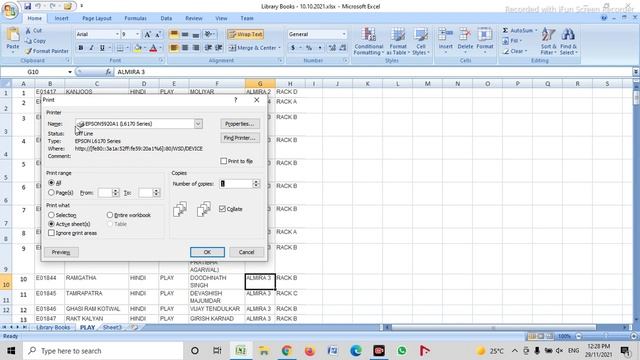
Task: Enable the Ignore print areas checkbox
Action: pyautogui.click(x=51, y=233)
